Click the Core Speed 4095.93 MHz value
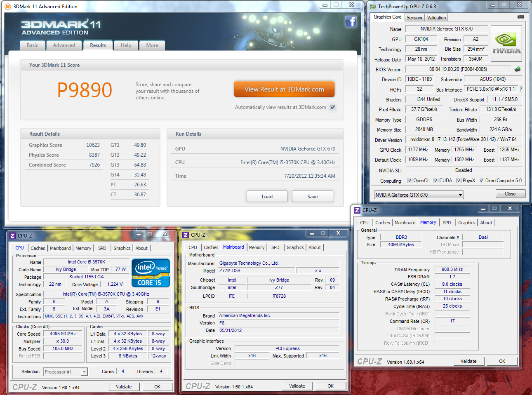532x395 pixels. point(63,334)
